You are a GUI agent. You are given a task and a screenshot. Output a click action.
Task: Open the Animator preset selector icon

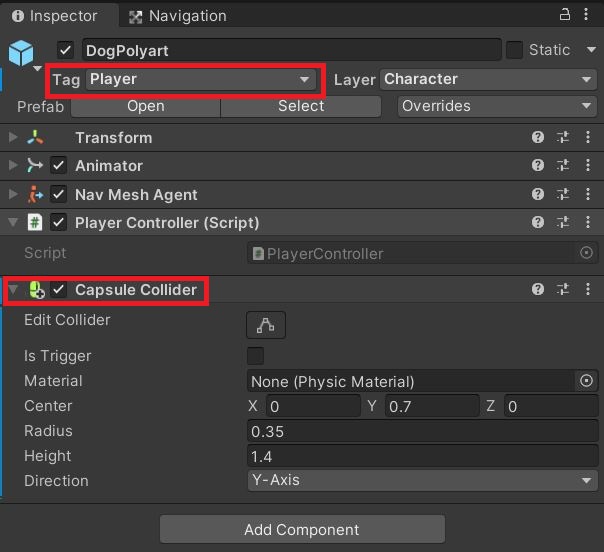pyautogui.click(x=563, y=165)
